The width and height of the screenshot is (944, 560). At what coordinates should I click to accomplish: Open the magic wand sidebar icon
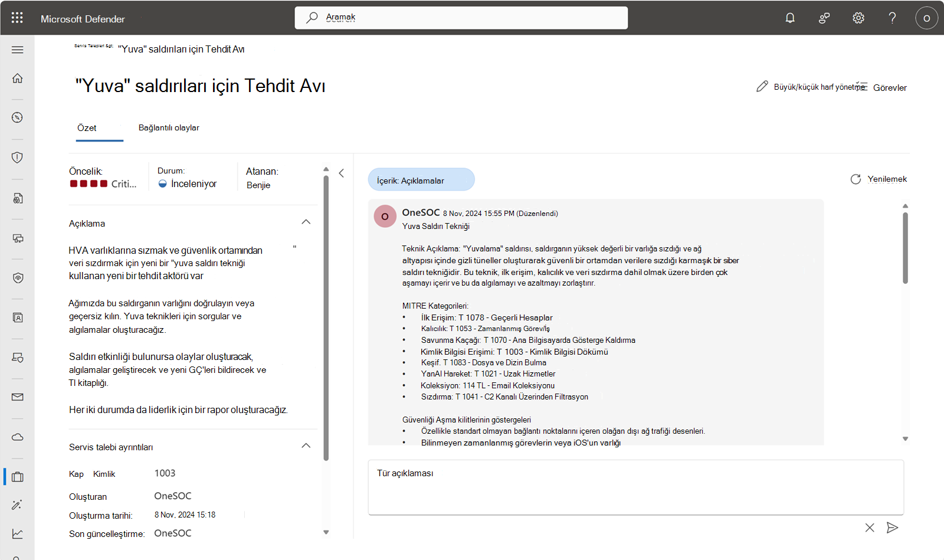[x=18, y=505]
